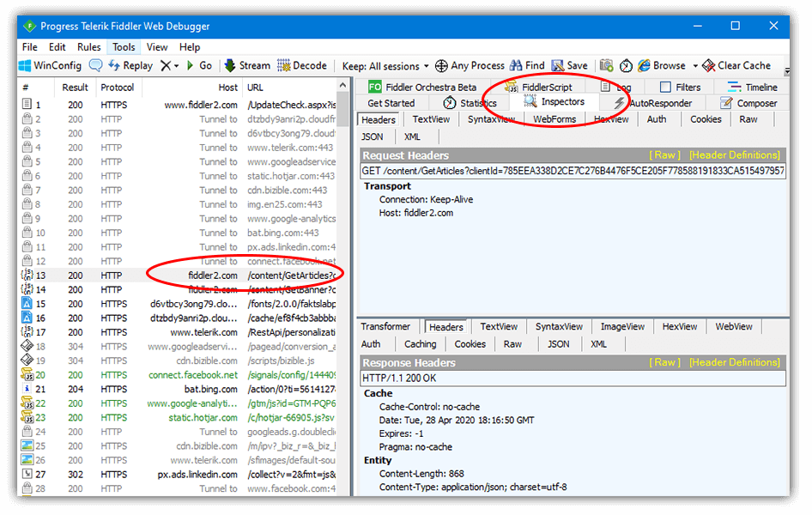This screenshot has width=812, height=515.
Task: Click the diamond icon of session 18
Action: (x=27, y=346)
